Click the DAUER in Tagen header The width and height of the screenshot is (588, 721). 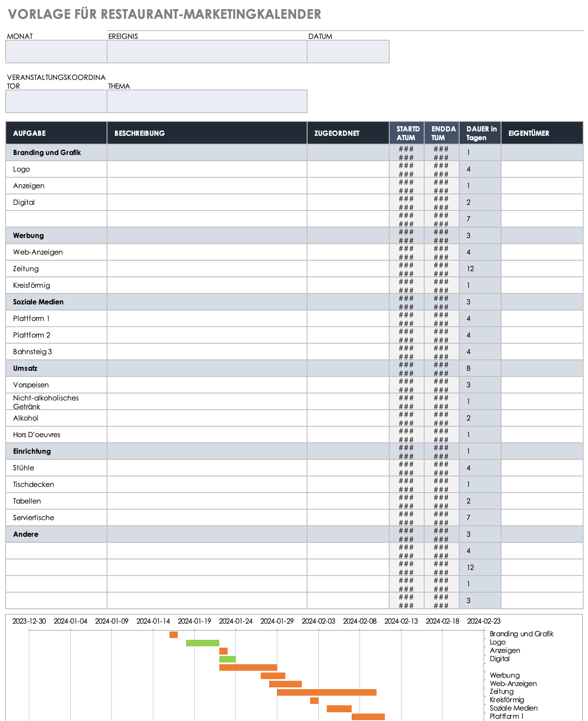click(x=480, y=133)
